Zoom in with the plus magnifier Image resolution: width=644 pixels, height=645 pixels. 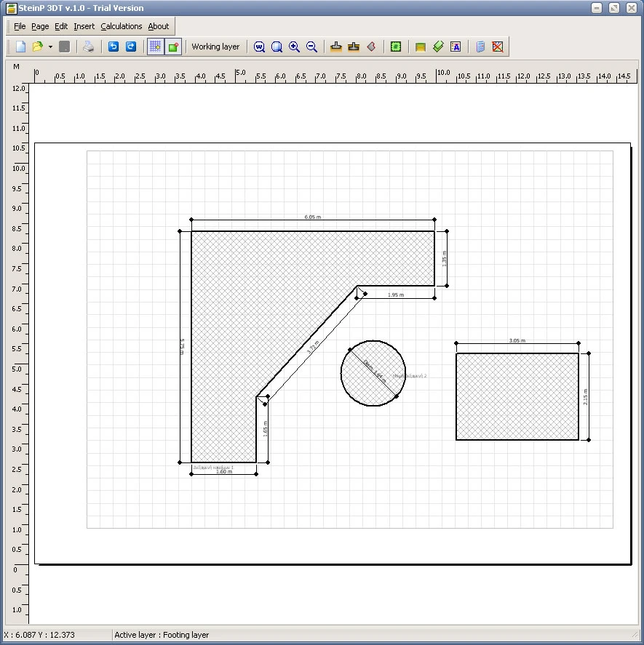[294, 47]
